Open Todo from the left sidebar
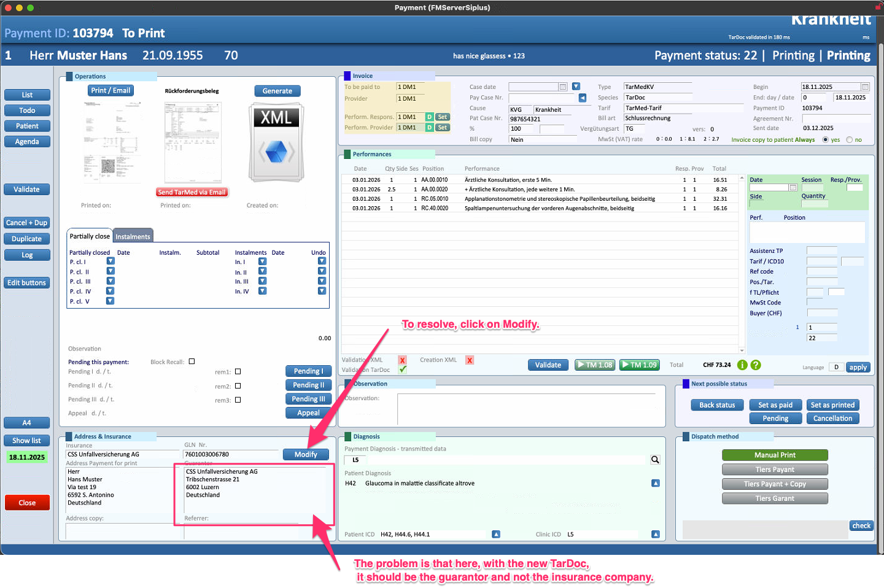This screenshot has height=588, width=884. pos(27,110)
